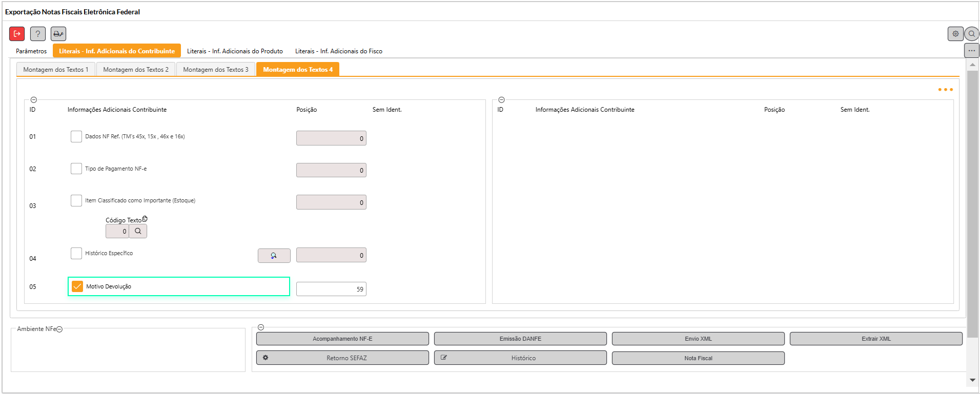Screen dimensions: 980x394
Task: Click the Histórico Específico search button
Action: pos(274,256)
